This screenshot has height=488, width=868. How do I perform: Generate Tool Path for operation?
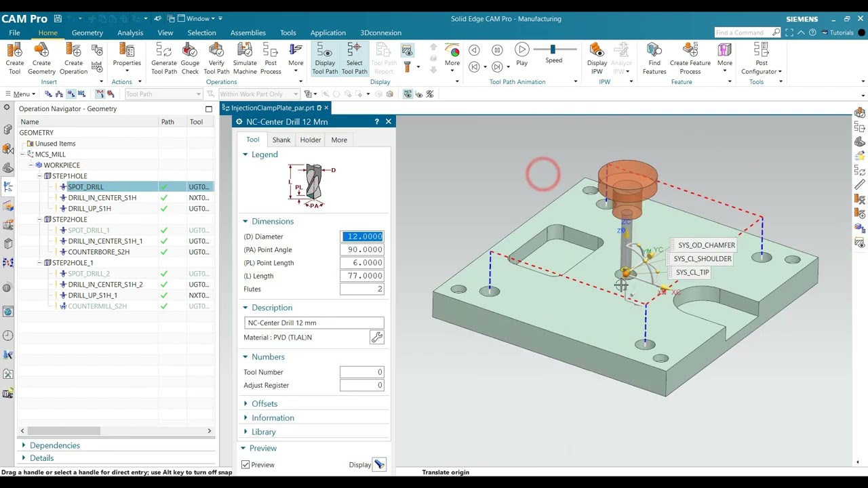coord(164,58)
